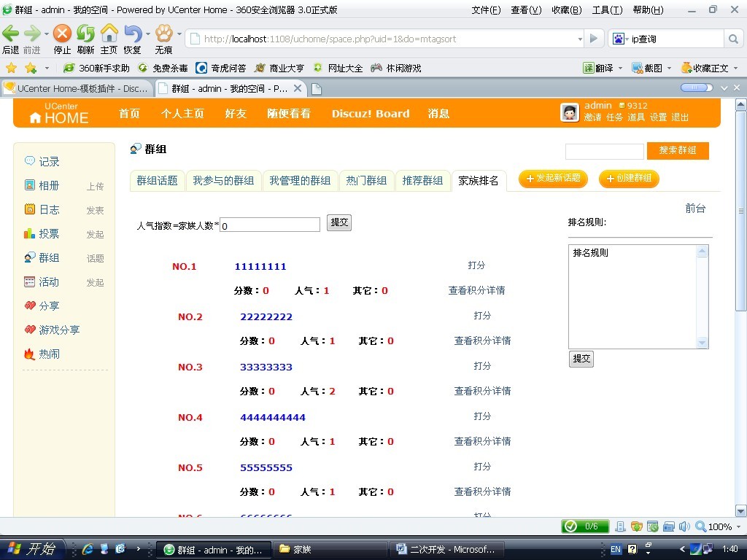747x560 pixels.
Task: Click the 创建群组 button
Action: click(629, 179)
